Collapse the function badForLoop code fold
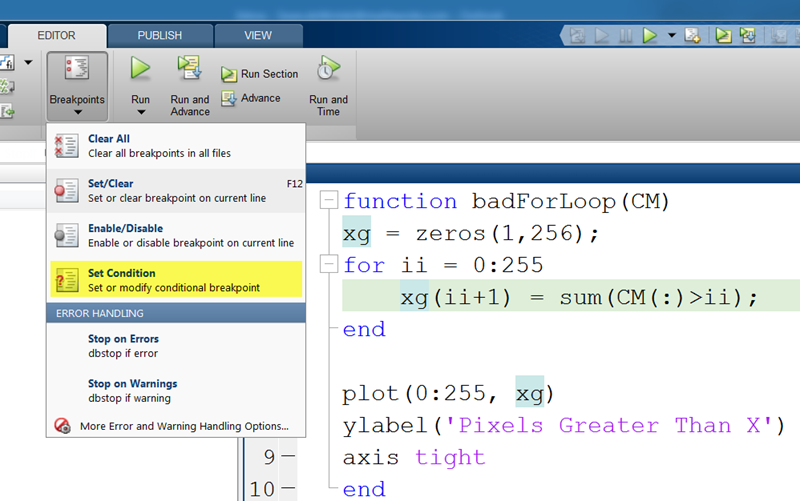The height and width of the screenshot is (501, 800). pyautogui.click(x=328, y=202)
